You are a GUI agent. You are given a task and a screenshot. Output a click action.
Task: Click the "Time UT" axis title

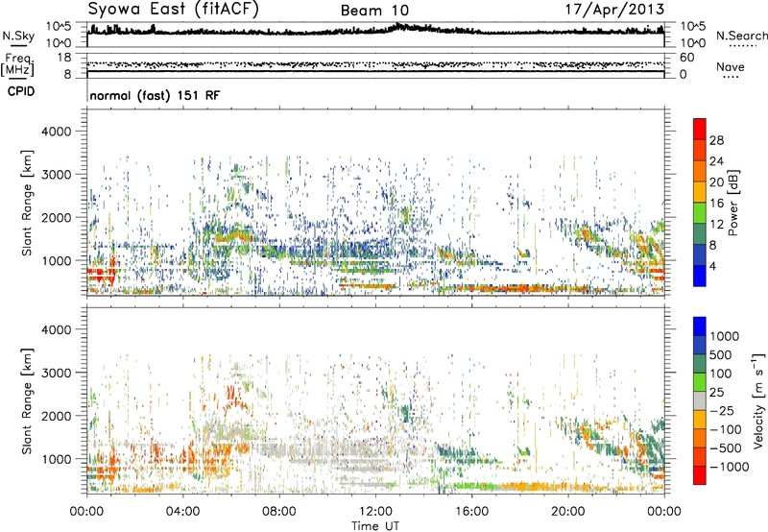pyautogui.click(x=375, y=525)
